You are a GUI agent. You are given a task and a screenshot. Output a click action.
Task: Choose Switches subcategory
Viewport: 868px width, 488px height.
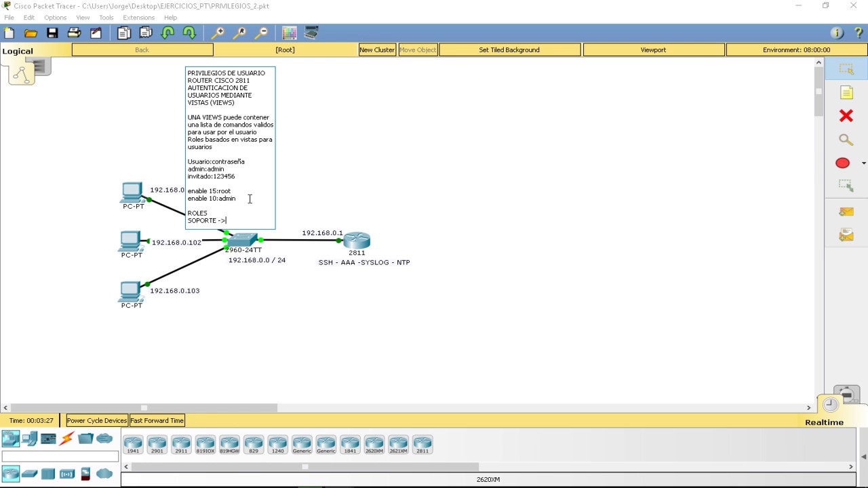click(29, 473)
